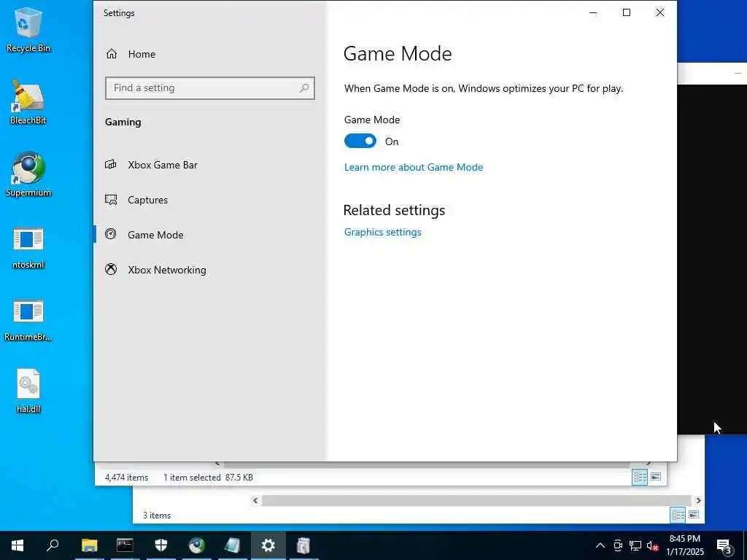747x560 pixels.
Task: Click the Find a setting search box
Action: click(x=209, y=88)
